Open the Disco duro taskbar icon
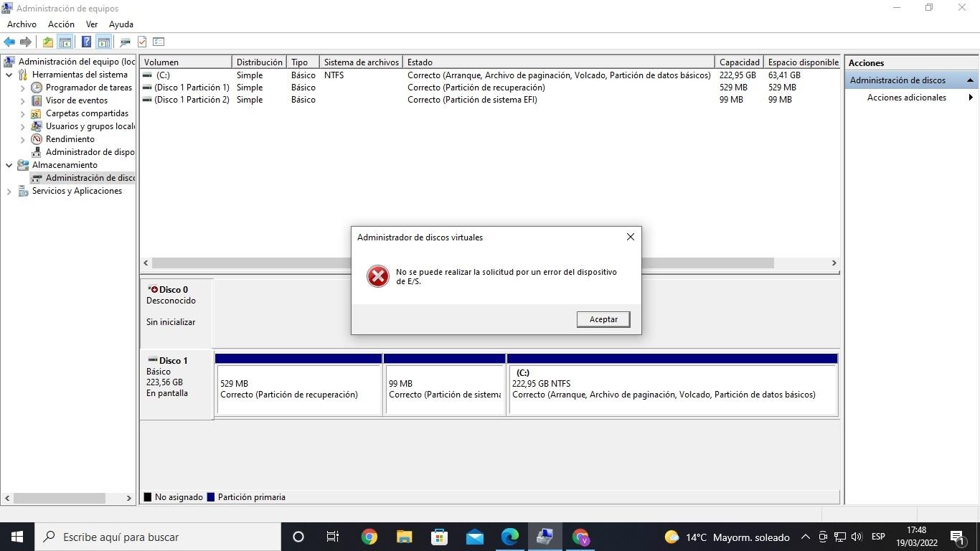 click(545, 536)
